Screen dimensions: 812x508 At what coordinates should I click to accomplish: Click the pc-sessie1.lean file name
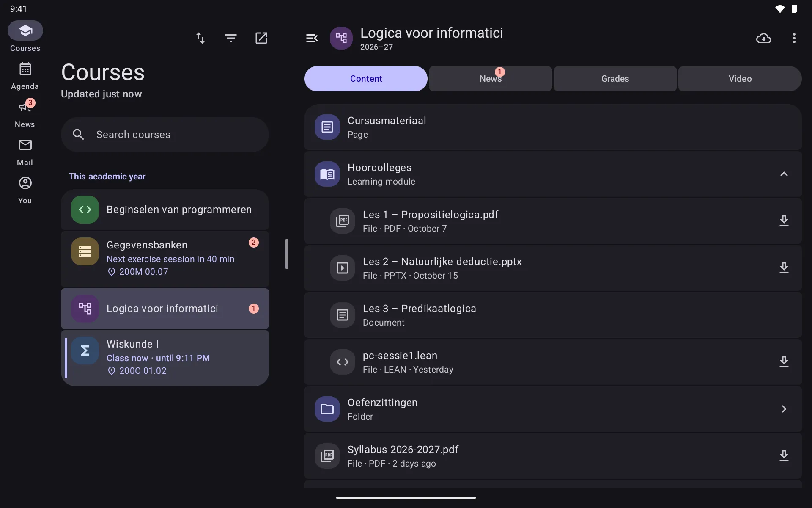[x=400, y=356]
